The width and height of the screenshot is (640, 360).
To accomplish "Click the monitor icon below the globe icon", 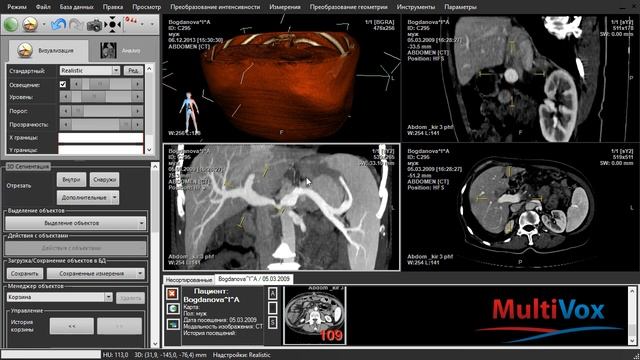I will (173, 324).
